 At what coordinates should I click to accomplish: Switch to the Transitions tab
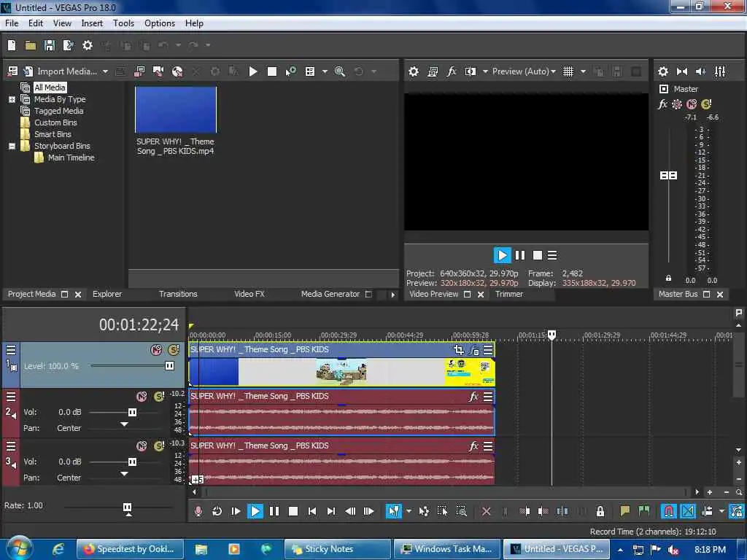pyautogui.click(x=178, y=294)
